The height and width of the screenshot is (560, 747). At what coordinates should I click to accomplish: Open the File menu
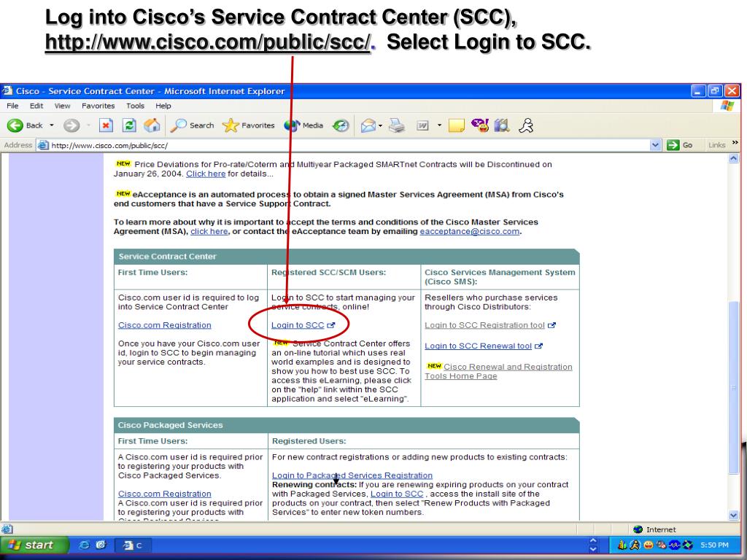(13, 106)
